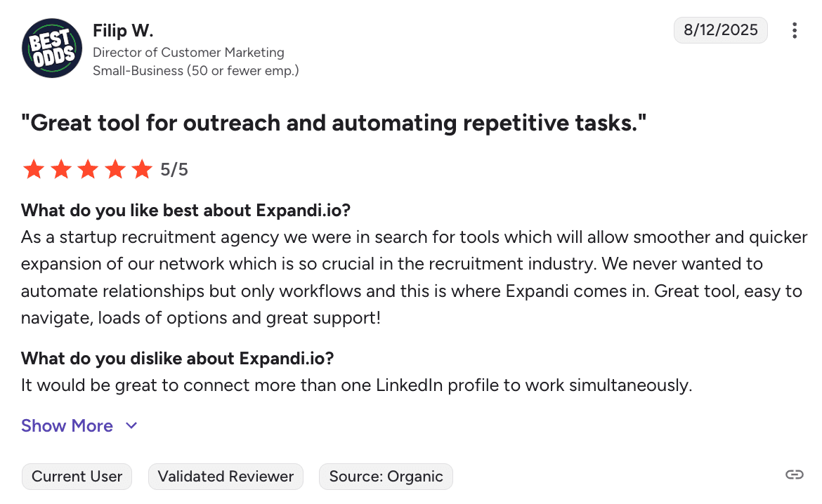Open the three-dot review options menu
This screenshot has height=504, width=822.
[x=795, y=30]
